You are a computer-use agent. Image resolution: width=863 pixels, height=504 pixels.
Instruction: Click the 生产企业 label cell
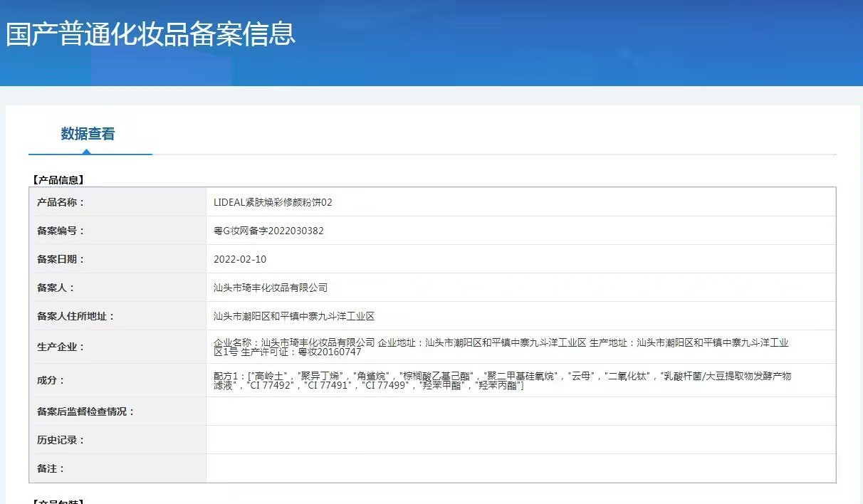(x=117, y=347)
